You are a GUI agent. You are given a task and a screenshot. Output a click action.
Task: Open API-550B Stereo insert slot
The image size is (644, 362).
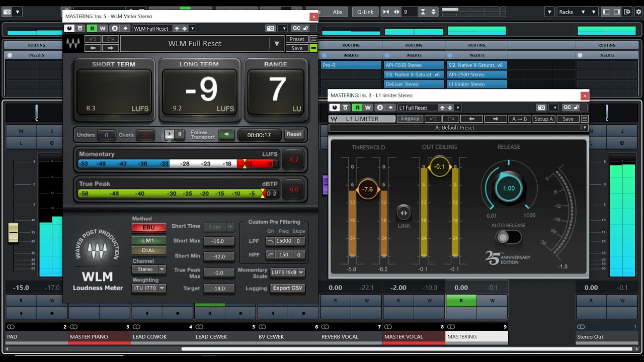click(x=414, y=65)
